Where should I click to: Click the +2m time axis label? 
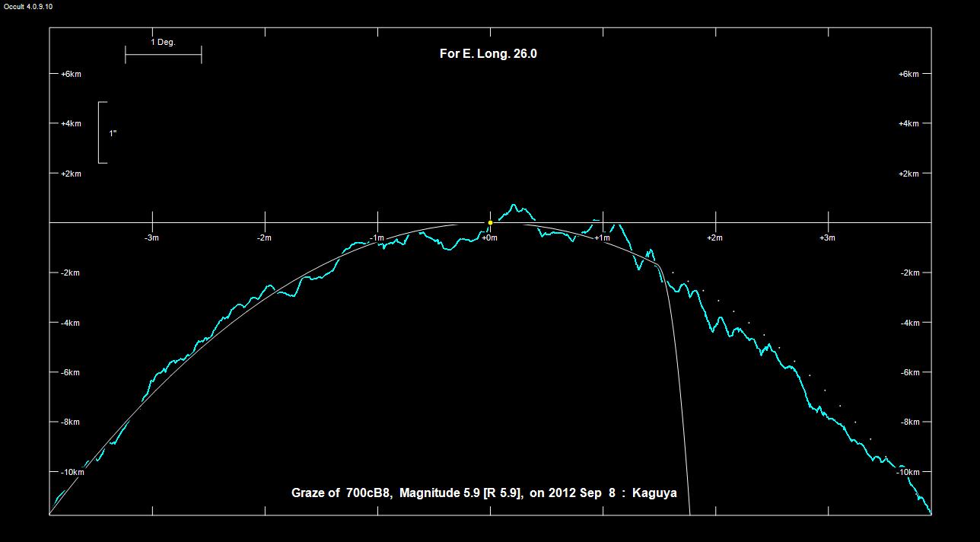click(x=714, y=238)
